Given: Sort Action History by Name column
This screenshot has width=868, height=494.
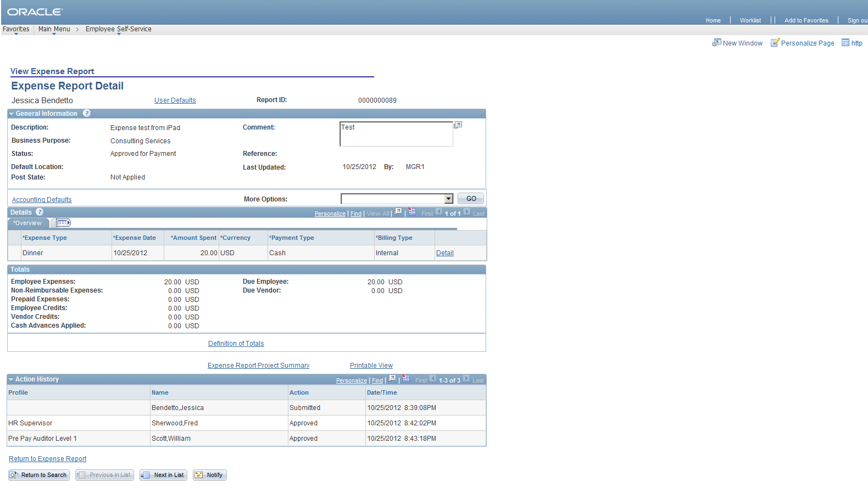Looking at the screenshot, I should [x=160, y=392].
